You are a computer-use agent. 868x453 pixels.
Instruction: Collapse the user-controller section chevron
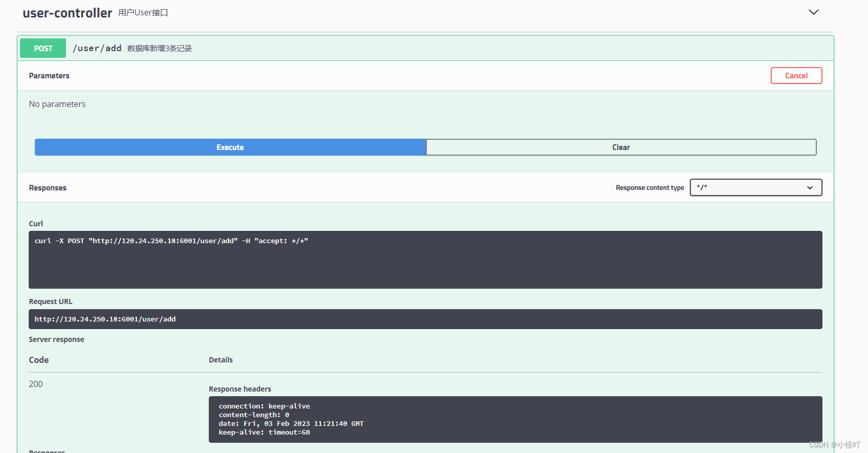tap(813, 12)
